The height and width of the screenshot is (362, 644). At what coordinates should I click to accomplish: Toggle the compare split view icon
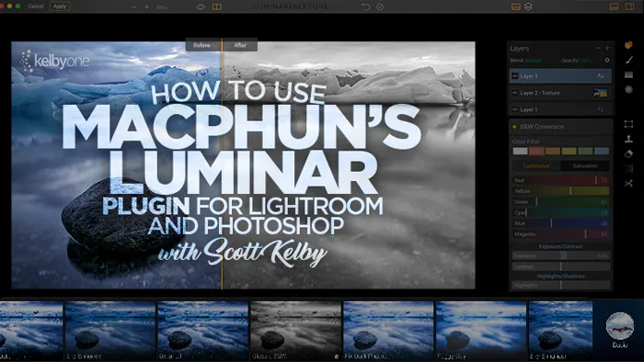coord(216,6)
